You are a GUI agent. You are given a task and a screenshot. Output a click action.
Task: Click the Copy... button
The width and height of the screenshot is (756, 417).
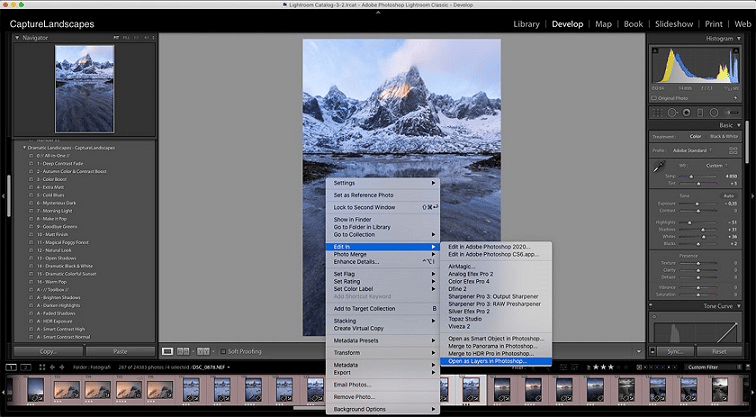click(x=48, y=352)
